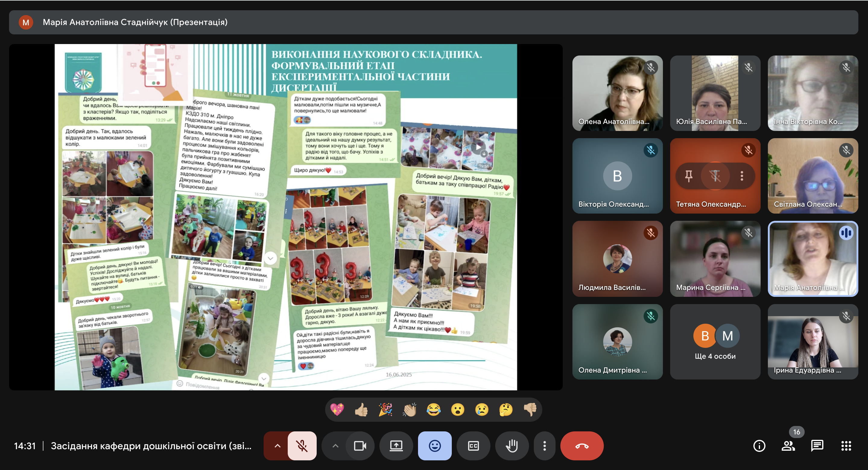Turn off the camera
The width and height of the screenshot is (868, 470).
click(x=360, y=446)
